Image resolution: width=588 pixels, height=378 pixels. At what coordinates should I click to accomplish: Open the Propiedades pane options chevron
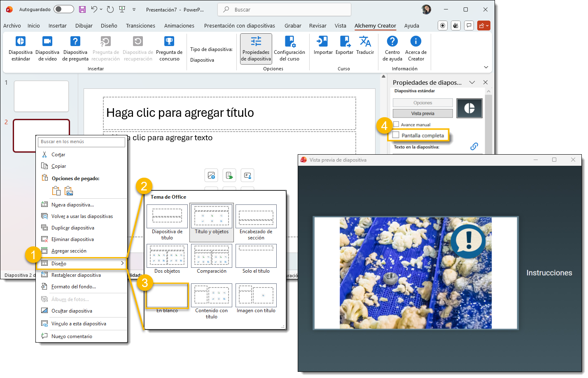(472, 83)
